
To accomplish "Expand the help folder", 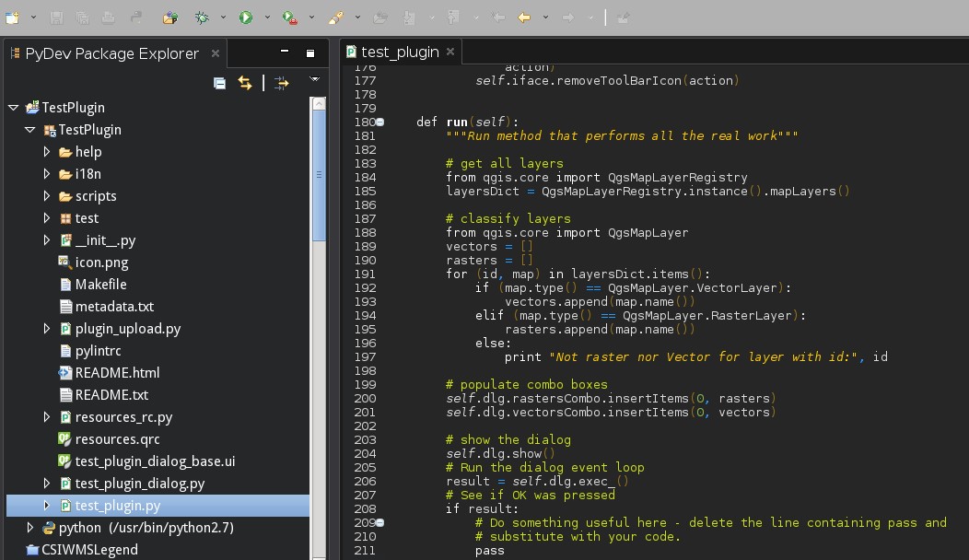I will [x=47, y=151].
